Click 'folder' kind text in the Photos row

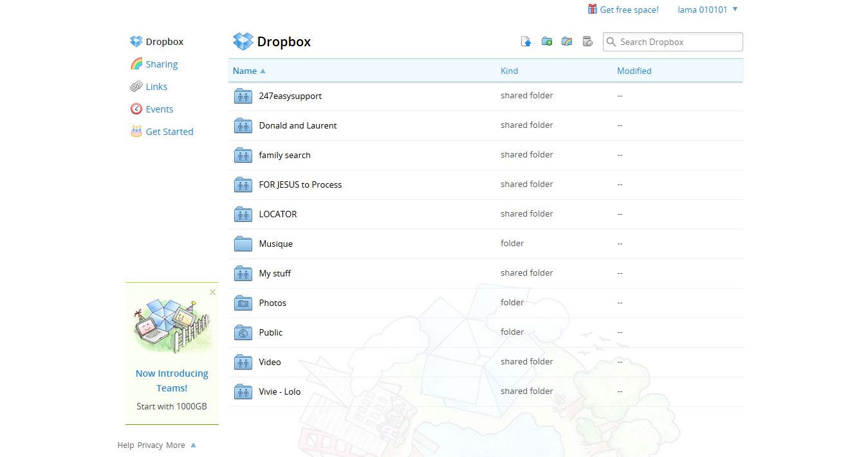coord(512,302)
